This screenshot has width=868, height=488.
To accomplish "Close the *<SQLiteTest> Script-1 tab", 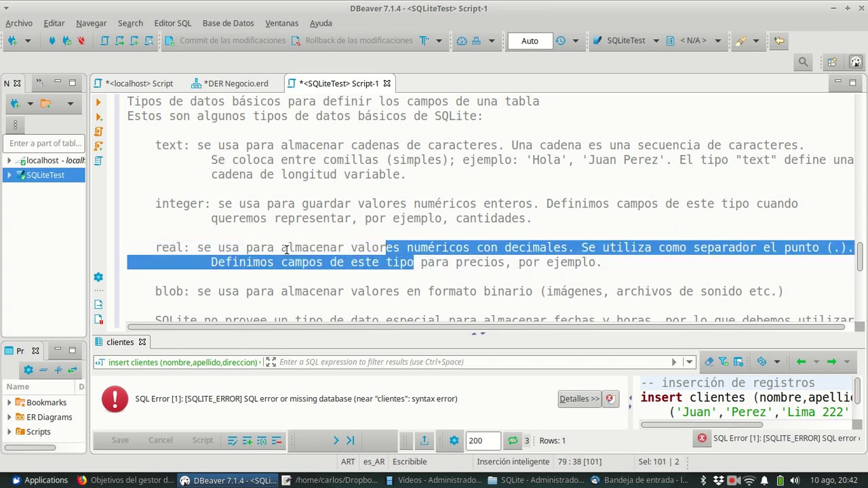I will (x=387, y=83).
